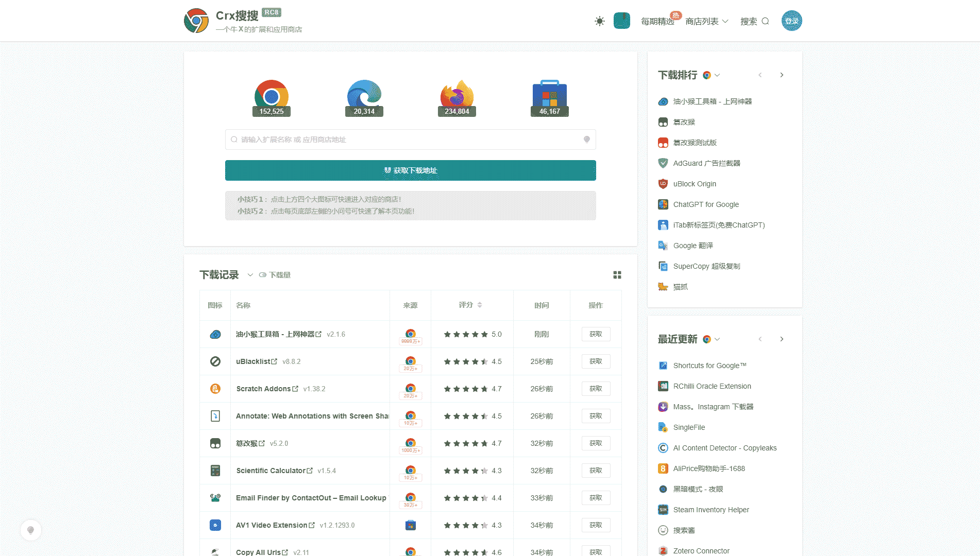Click Chrome source icon in uBlacklist row
Screen dimensions: 980x556
pyautogui.click(x=410, y=361)
